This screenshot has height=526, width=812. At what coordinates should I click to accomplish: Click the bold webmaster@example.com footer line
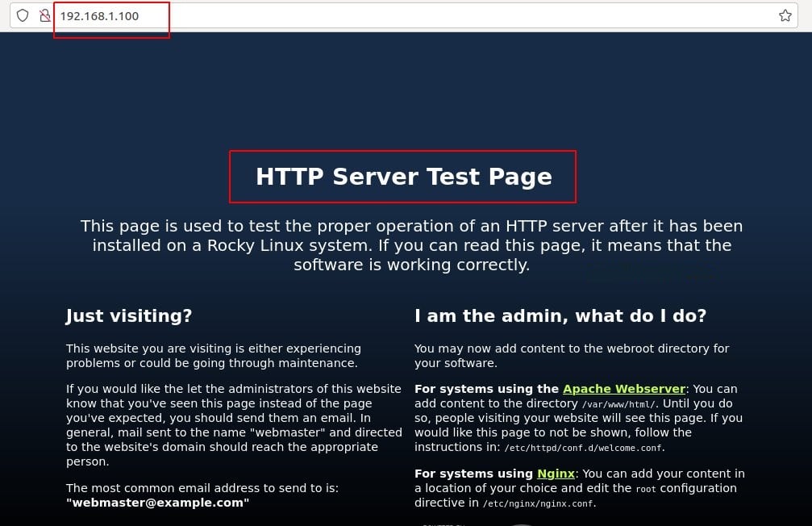tap(156, 503)
